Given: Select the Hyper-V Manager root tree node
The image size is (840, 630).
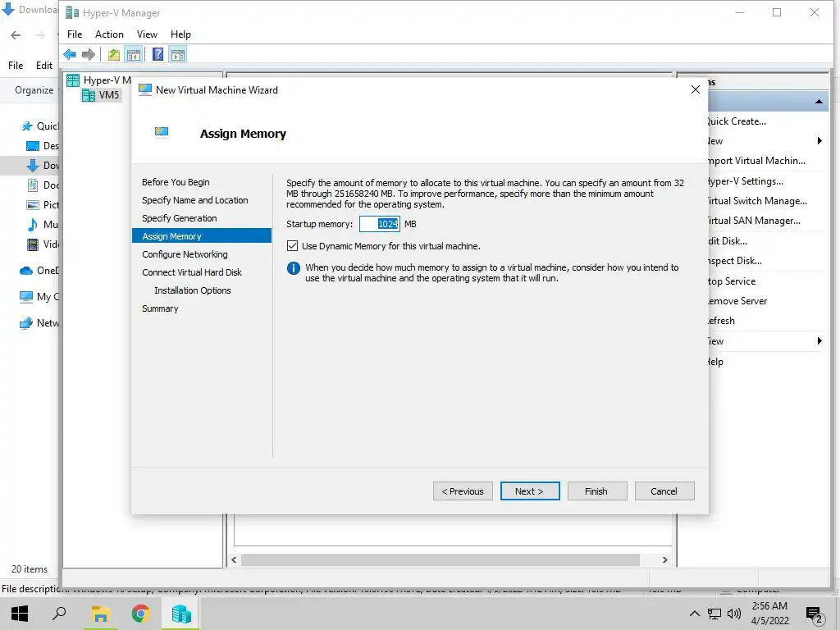Looking at the screenshot, I should [x=98, y=80].
